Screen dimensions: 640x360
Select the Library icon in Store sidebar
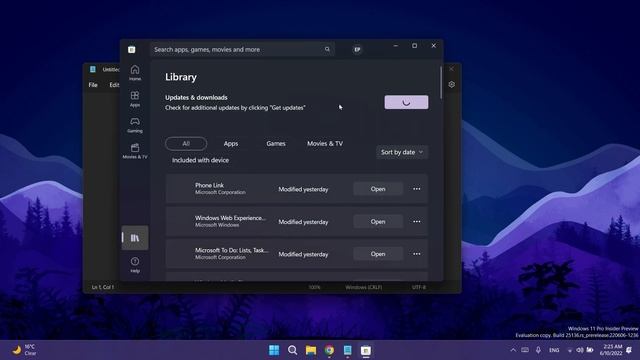135,238
